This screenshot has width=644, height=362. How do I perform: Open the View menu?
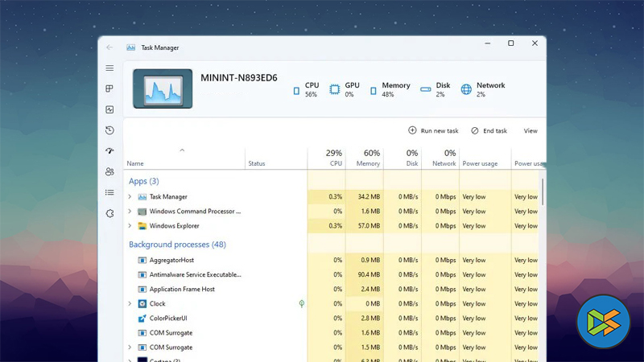(x=530, y=130)
